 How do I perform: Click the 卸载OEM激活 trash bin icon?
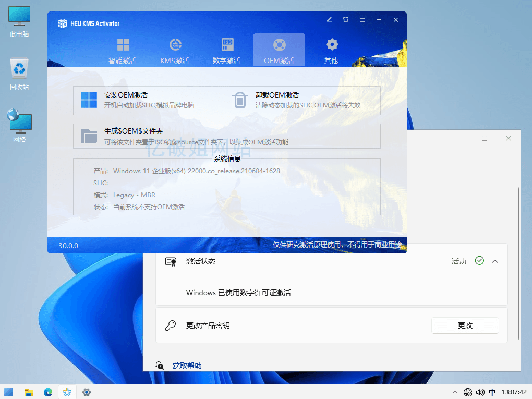click(x=240, y=100)
